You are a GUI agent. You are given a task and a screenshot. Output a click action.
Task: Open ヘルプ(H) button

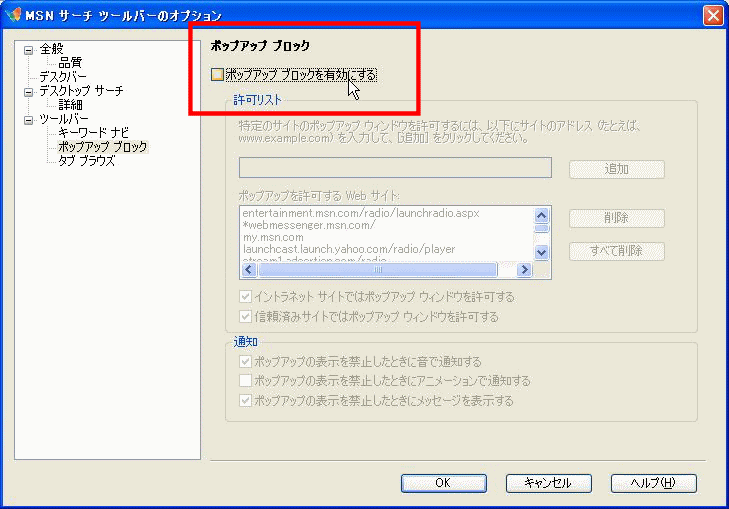point(654,483)
